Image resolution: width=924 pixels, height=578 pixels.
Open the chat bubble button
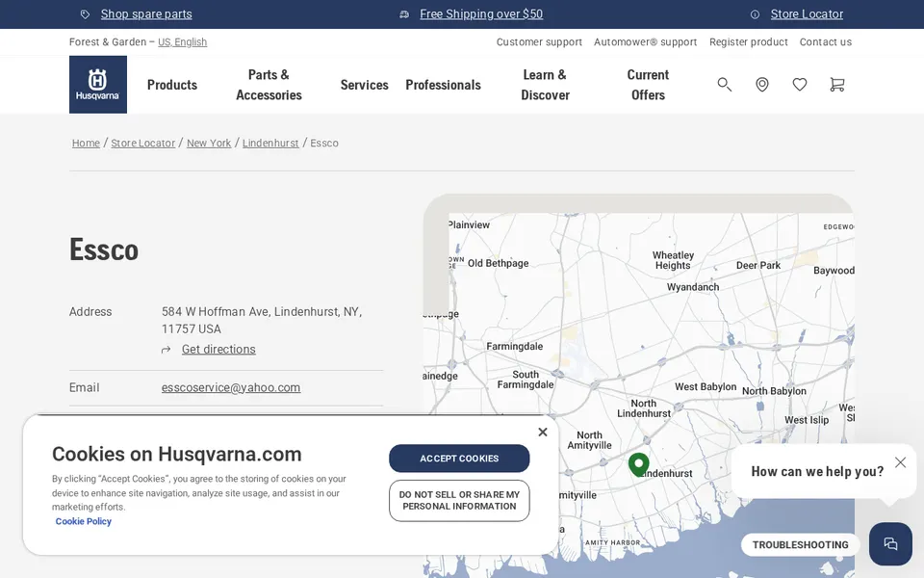[x=890, y=543]
